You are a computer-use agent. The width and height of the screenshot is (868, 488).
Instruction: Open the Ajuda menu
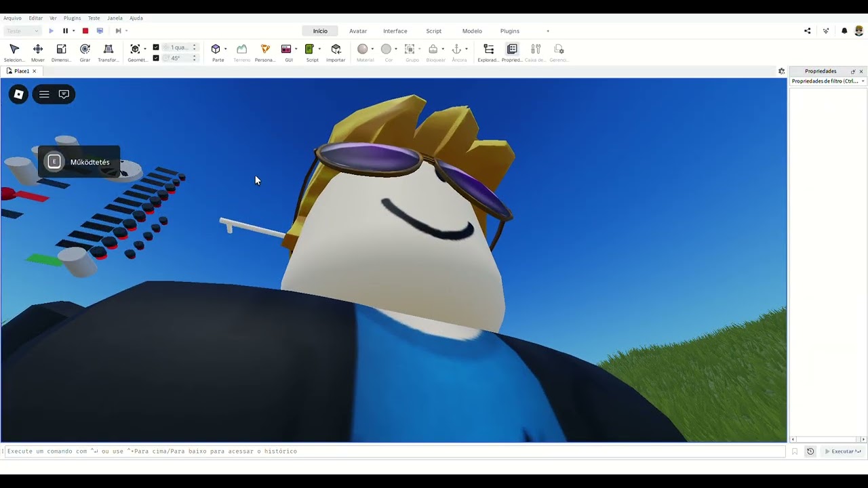point(136,18)
